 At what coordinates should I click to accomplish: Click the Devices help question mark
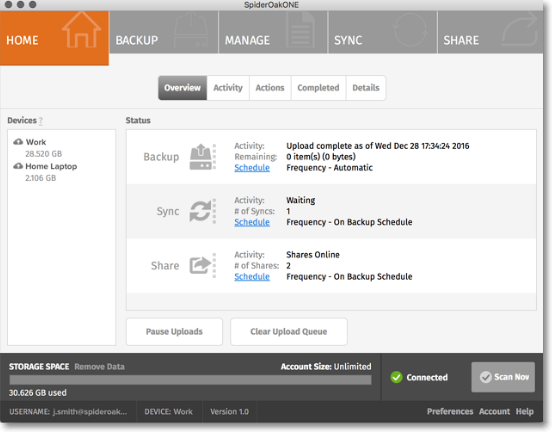pyautogui.click(x=41, y=121)
